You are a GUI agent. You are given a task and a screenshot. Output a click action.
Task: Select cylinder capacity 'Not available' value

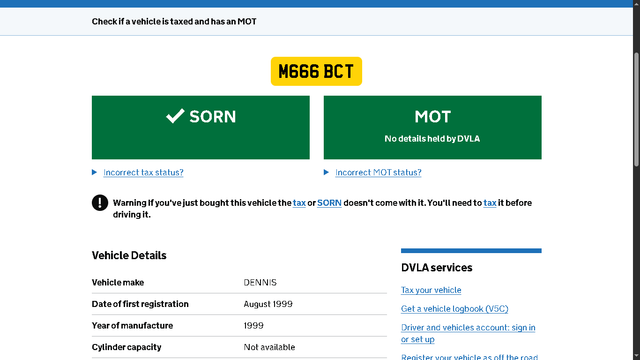tap(269, 347)
